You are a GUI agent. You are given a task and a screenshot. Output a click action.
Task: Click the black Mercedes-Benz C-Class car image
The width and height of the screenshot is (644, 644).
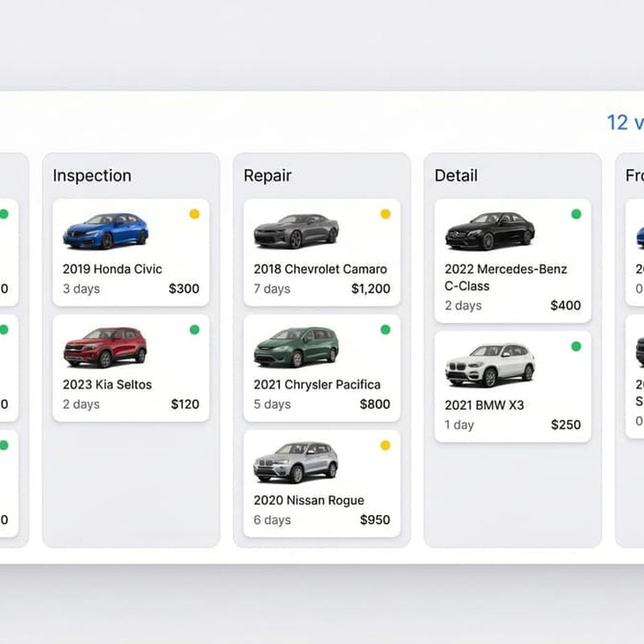[490, 231]
